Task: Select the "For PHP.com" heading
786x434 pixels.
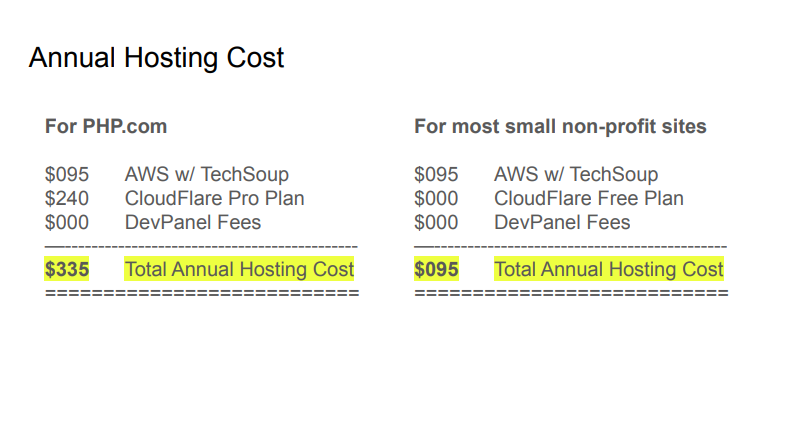Action: point(106,127)
